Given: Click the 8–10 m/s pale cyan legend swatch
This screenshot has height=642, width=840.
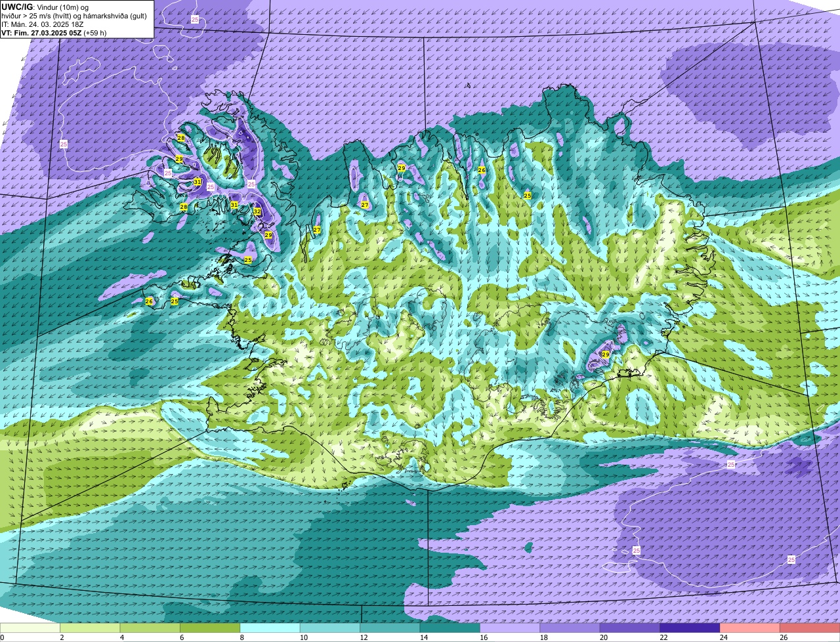Looking at the screenshot, I should 270,628.
